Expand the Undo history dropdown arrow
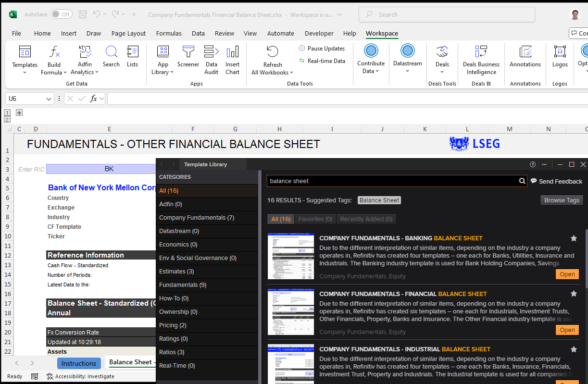588x384 pixels. tap(104, 14)
